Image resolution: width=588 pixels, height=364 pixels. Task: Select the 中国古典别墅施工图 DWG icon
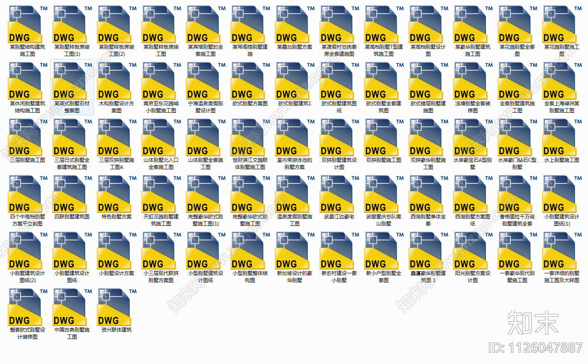point(69,307)
